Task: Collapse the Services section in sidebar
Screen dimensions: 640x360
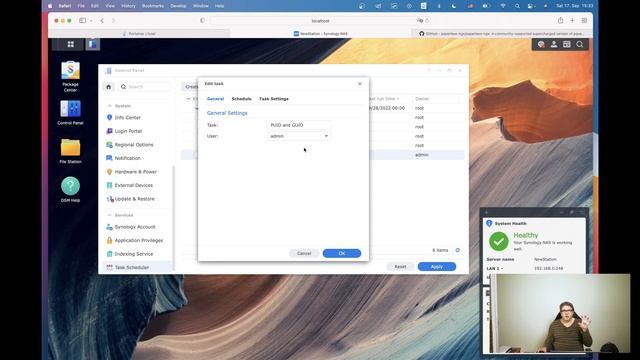Action: click(x=109, y=215)
